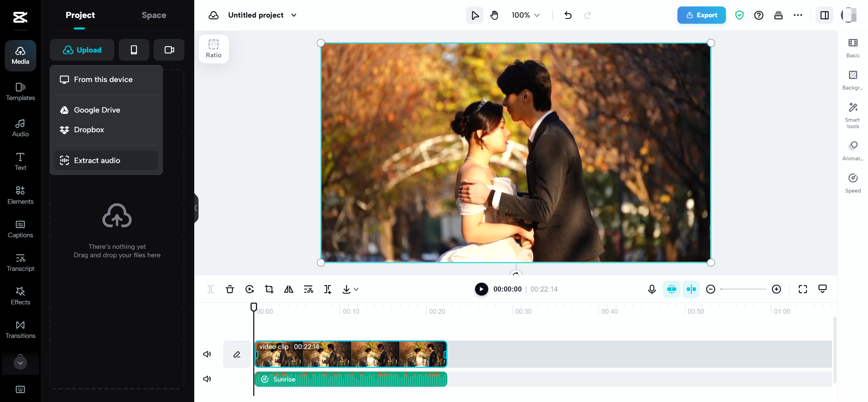Mute the video clip track

tap(207, 354)
